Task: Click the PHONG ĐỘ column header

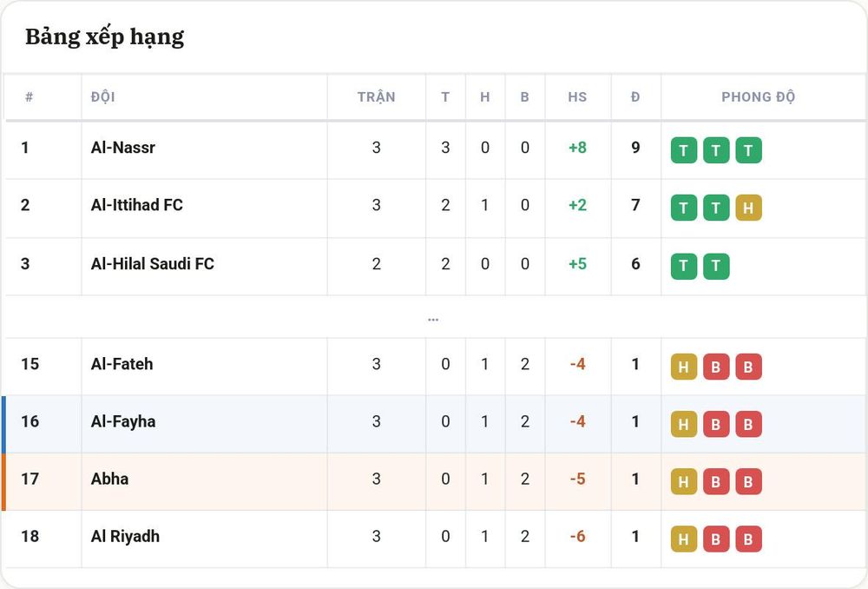Action: click(x=759, y=97)
